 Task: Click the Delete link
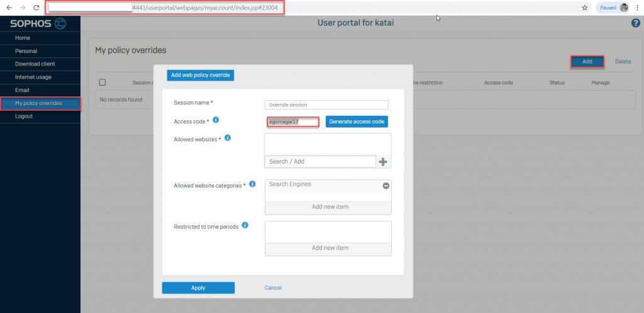click(623, 62)
